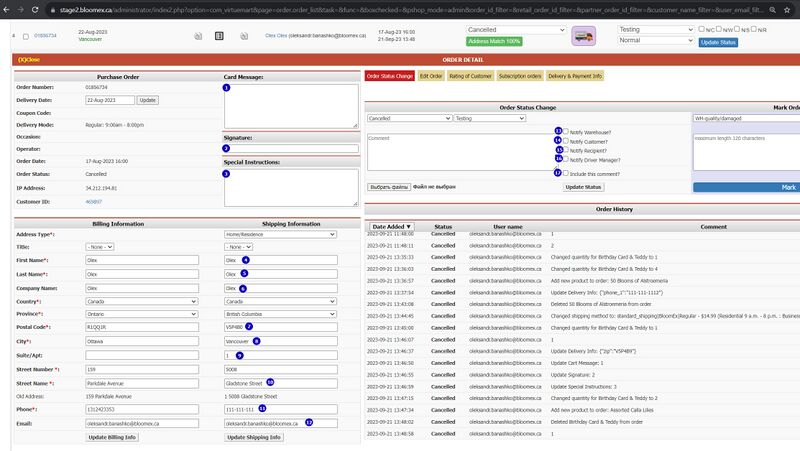Enable Notify Driver Manager option
The height and width of the screenshot is (451, 800).
[x=566, y=159]
